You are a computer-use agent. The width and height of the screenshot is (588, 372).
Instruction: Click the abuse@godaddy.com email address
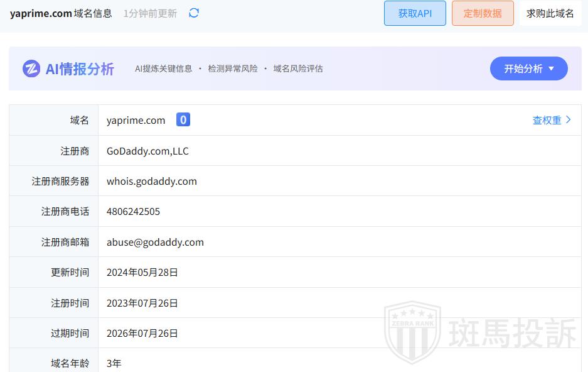[x=155, y=242]
